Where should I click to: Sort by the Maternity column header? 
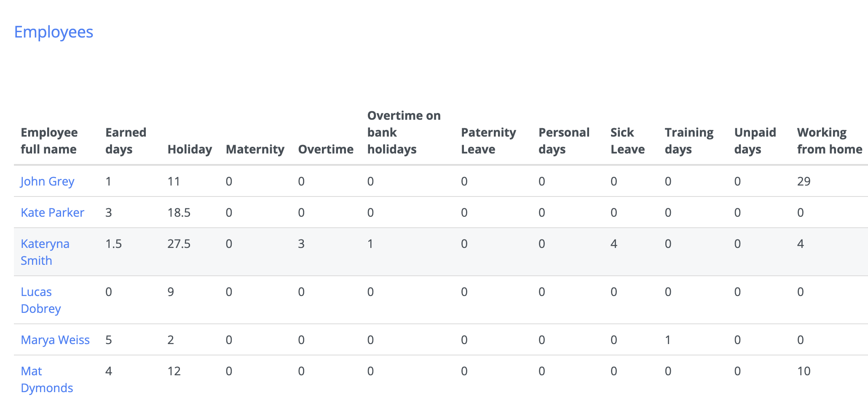point(255,149)
